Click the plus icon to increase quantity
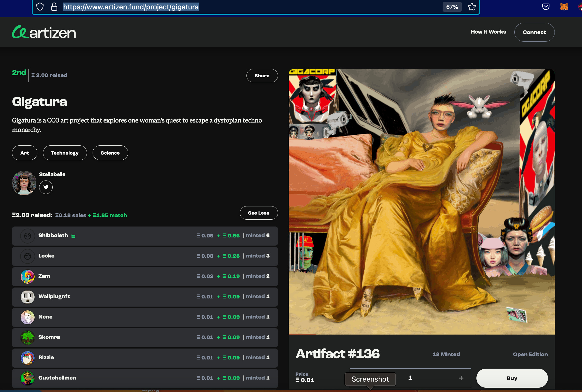582x392 pixels. click(461, 378)
